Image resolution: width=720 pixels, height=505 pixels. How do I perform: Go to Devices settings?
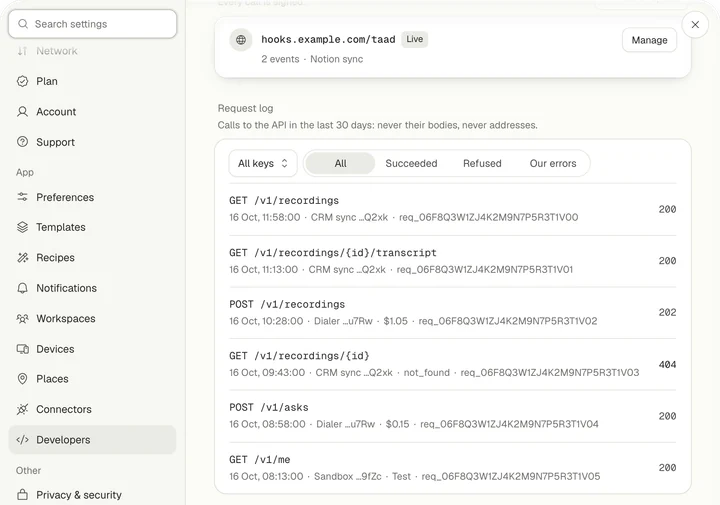click(92, 349)
